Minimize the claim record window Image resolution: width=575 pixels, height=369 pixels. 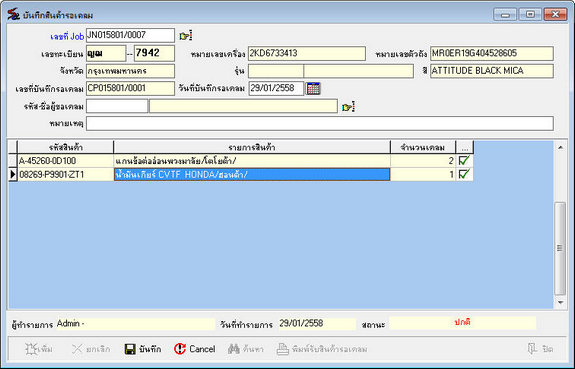point(505,14)
